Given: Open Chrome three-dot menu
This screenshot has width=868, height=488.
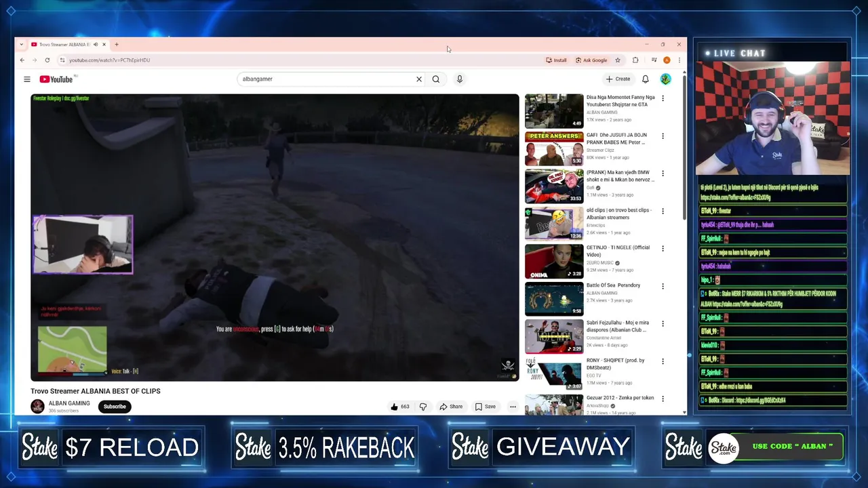Looking at the screenshot, I should 679,60.
